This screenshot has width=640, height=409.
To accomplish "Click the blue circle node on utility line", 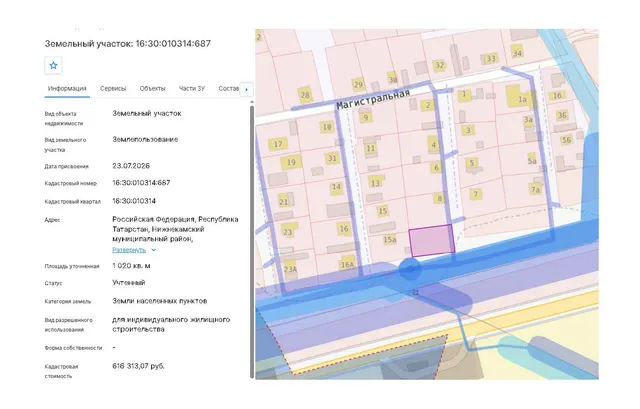I will coord(409,269).
